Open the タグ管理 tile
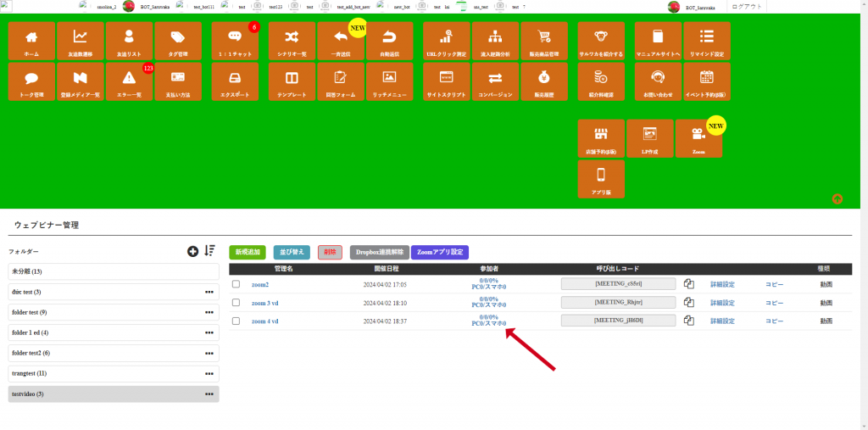 (178, 41)
